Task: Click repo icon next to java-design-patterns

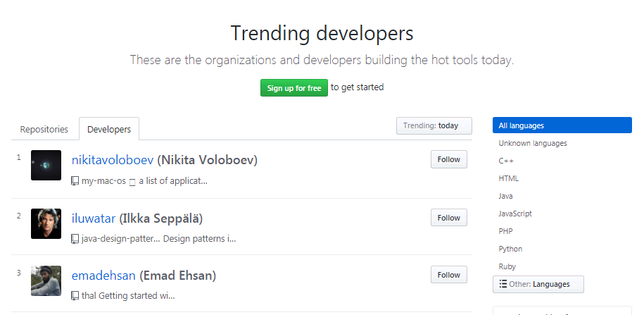Action: tap(75, 239)
